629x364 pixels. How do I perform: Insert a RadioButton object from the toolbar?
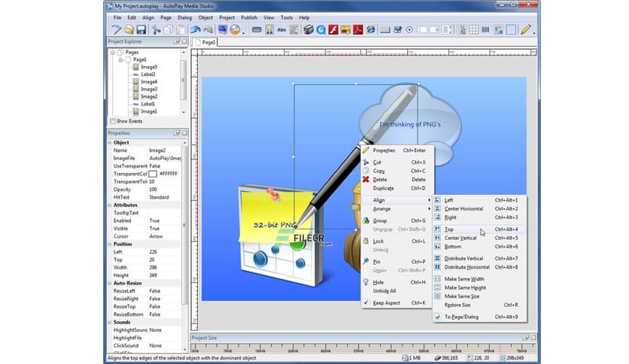pos(409,29)
